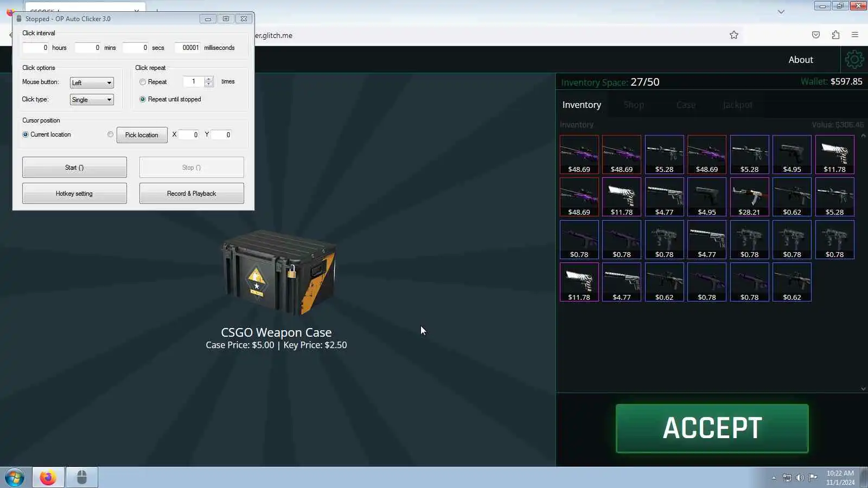
Task: Click the Inventory Space 27/50 text
Action: pyautogui.click(x=610, y=82)
